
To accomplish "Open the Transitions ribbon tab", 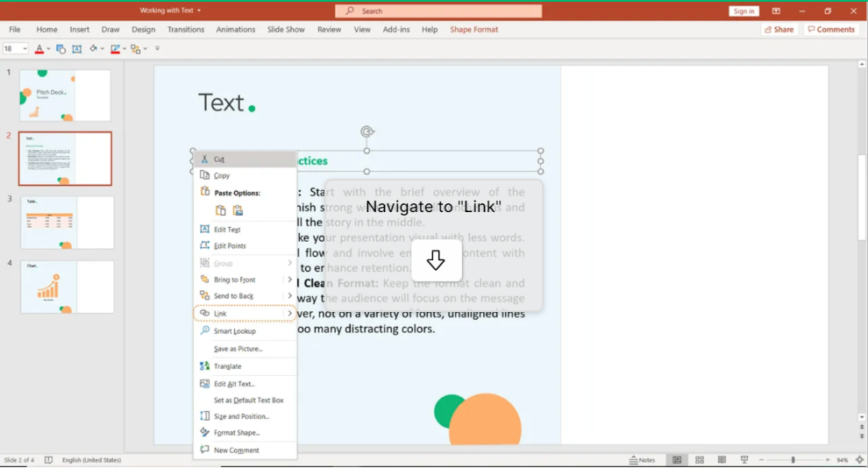I will point(186,29).
